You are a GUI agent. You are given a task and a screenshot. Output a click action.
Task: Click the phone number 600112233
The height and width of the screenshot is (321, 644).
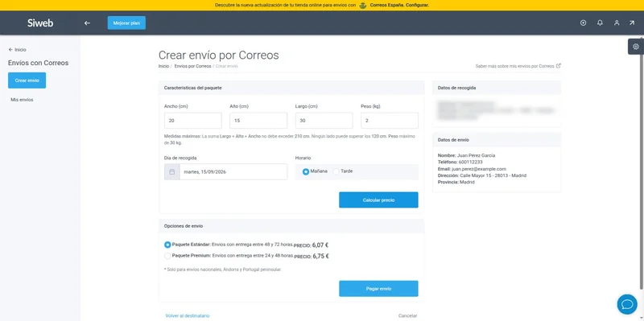pyautogui.click(x=471, y=163)
